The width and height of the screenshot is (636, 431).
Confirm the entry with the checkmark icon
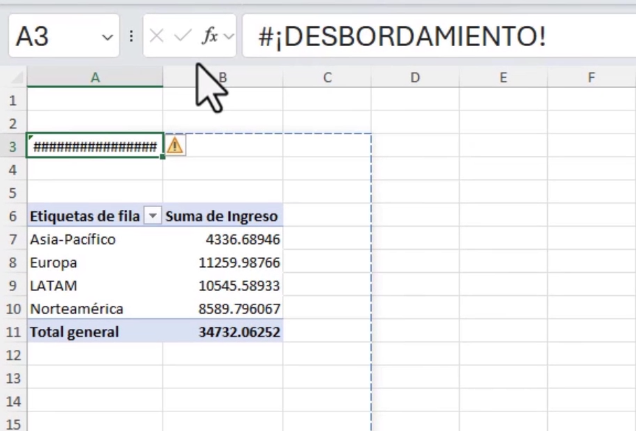point(183,36)
